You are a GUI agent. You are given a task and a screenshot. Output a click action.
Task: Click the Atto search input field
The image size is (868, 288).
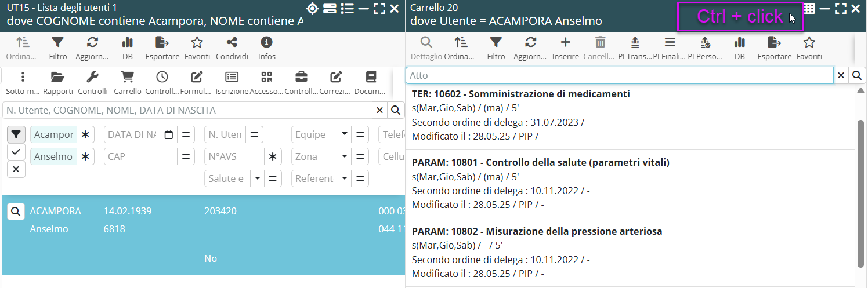coord(620,75)
